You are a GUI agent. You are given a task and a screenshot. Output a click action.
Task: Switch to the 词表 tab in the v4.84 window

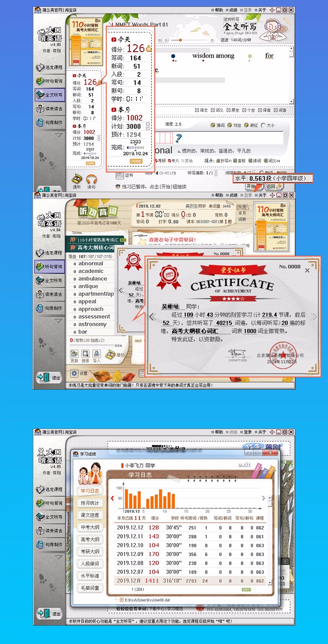tap(242, 219)
